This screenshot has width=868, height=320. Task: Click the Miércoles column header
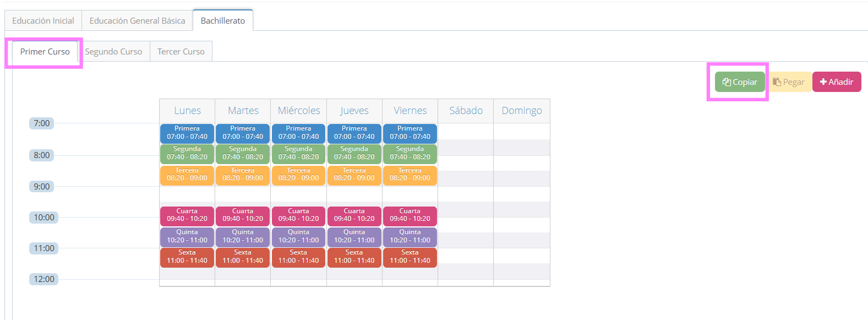[x=299, y=111]
